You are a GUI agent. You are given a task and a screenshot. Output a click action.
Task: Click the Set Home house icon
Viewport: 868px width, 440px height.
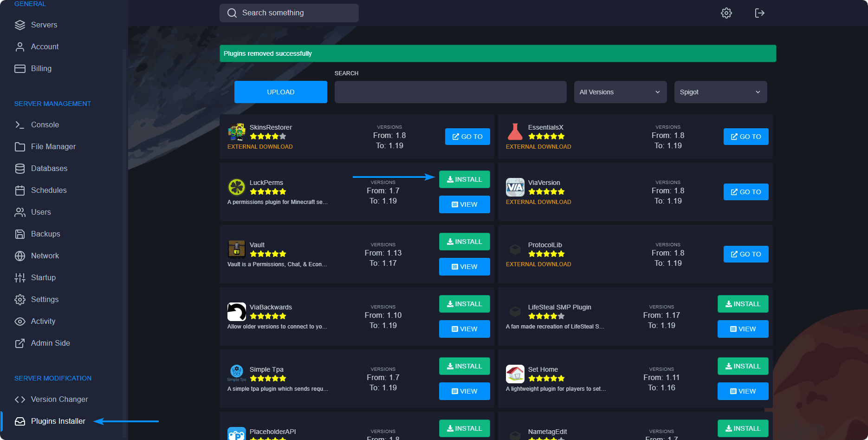pos(515,374)
